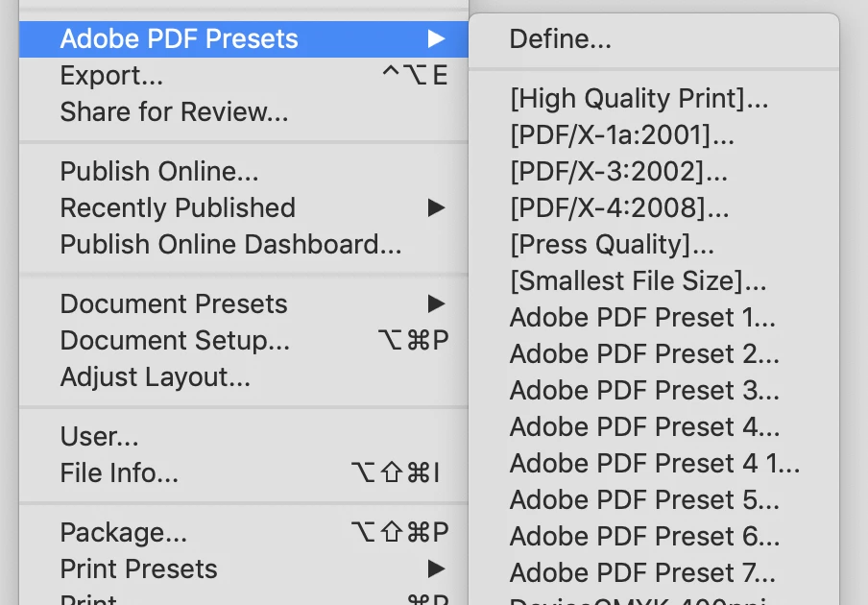Screen dimensions: 868x605
Task: Expand the Document Presets submenu arrow
Action: point(436,303)
